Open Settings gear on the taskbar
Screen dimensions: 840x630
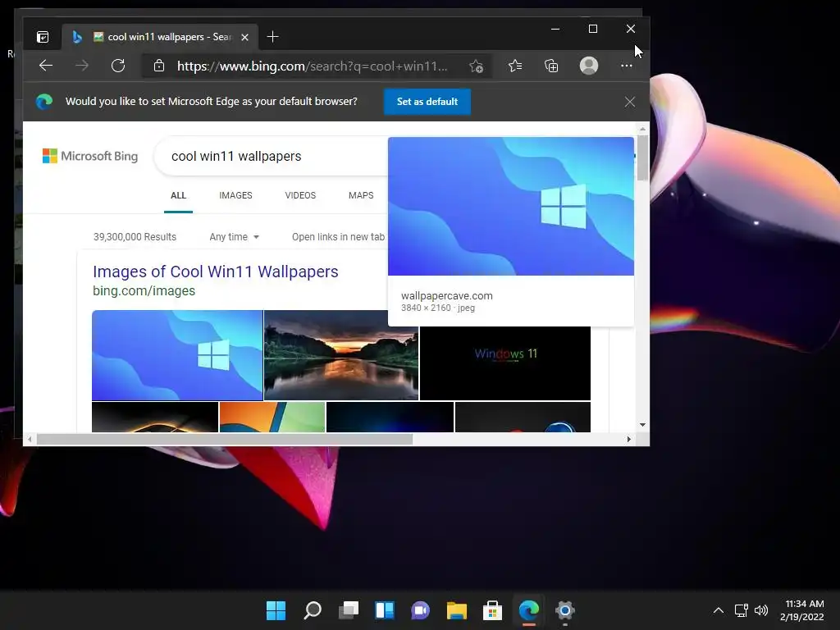pos(565,610)
